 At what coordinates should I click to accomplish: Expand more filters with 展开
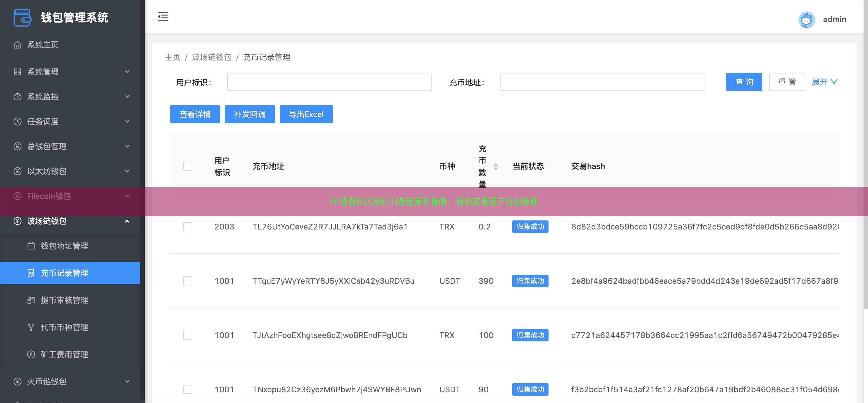click(x=824, y=82)
